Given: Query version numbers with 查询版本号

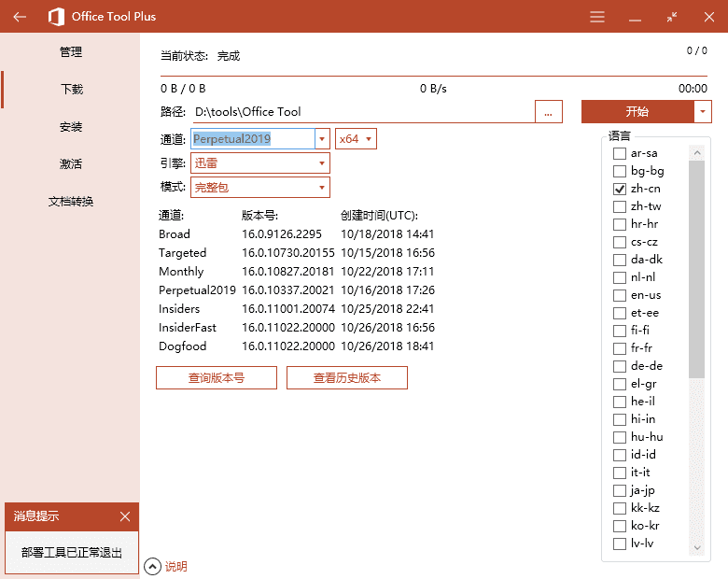Looking at the screenshot, I should click(217, 378).
